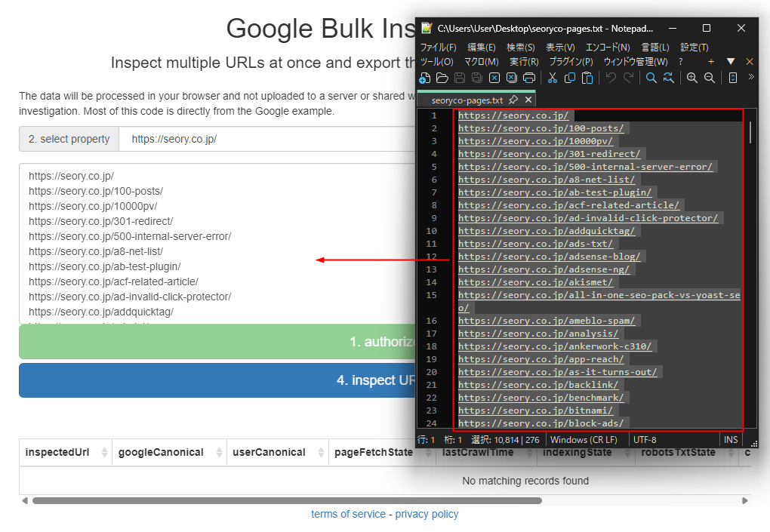Click the synchronize vertical scrolling icon

[x=733, y=78]
